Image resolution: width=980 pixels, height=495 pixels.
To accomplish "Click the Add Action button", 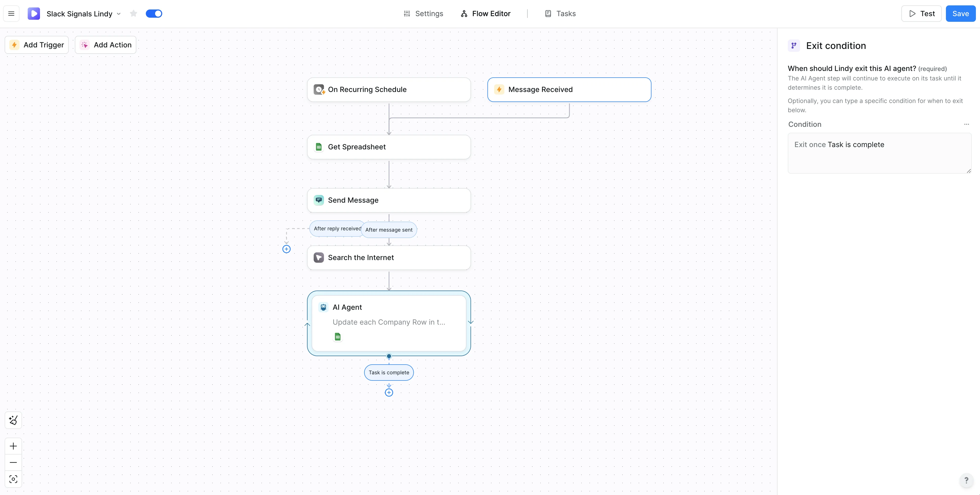I will coord(106,45).
